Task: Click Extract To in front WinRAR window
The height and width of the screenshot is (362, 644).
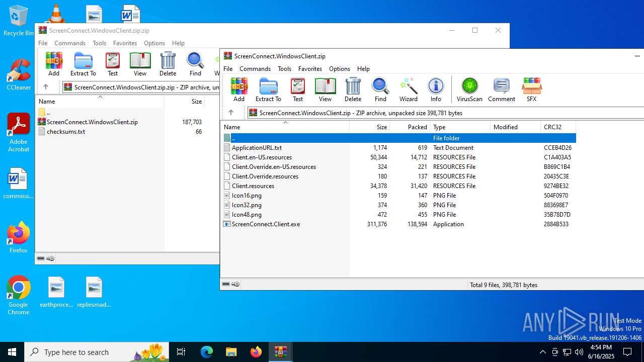Action: (268, 90)
